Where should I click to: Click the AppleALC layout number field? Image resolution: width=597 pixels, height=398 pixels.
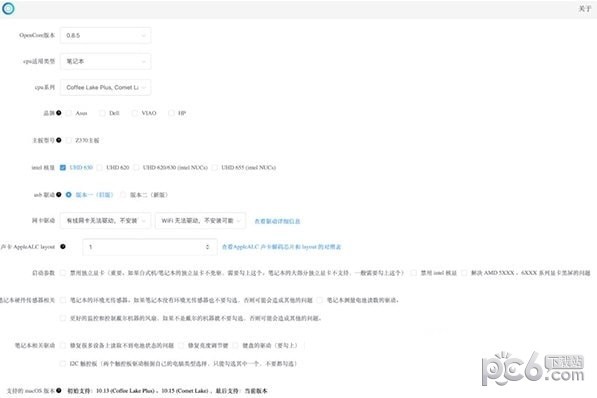[x=150, y=247]
